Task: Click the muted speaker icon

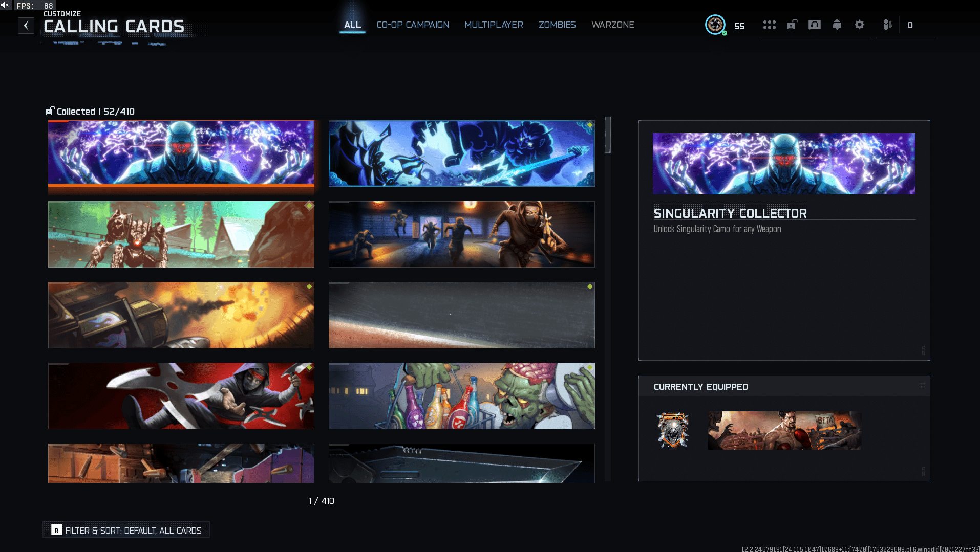Action: point(6,5)
